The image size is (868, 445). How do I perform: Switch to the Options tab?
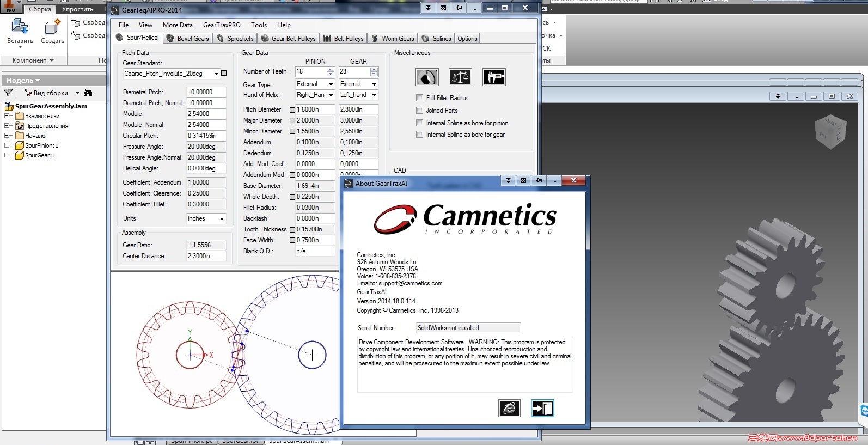(x=467, y=39)
